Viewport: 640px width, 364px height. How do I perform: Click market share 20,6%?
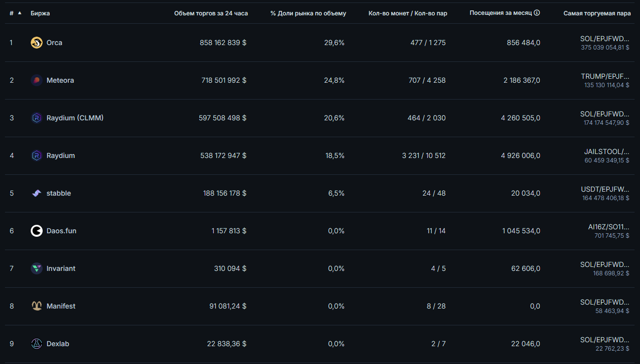[334, 118]
